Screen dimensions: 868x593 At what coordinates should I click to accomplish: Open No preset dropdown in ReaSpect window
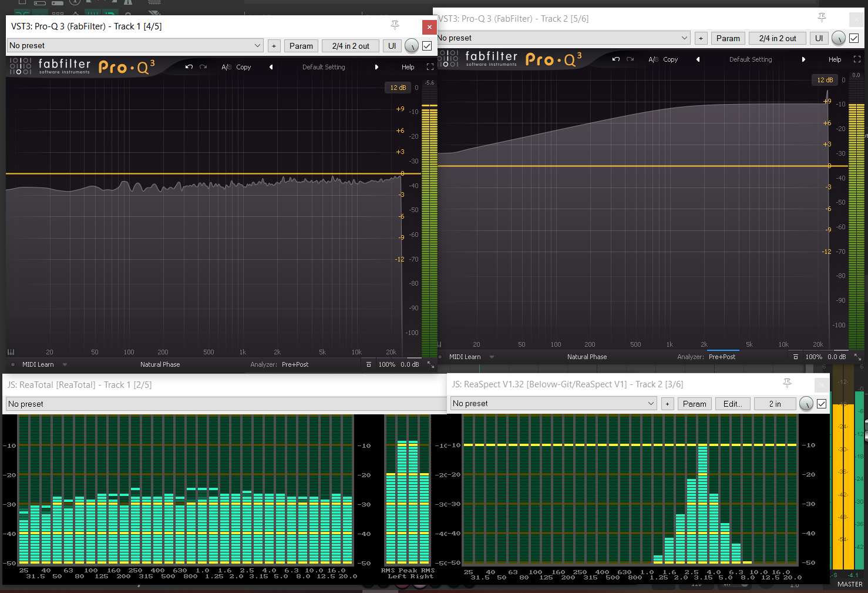pyautogui.click(x=553, y=404)
